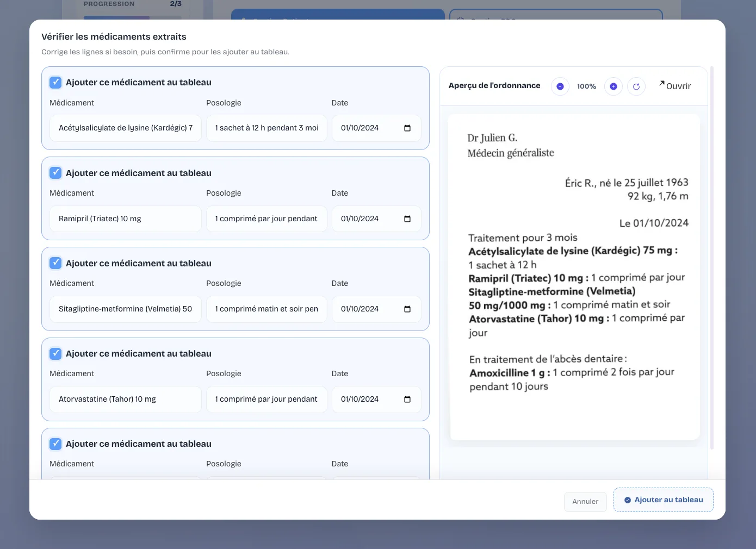Zoom out the prescription preview
This screenshot has width=756, height=549.
tap(560, 86)
